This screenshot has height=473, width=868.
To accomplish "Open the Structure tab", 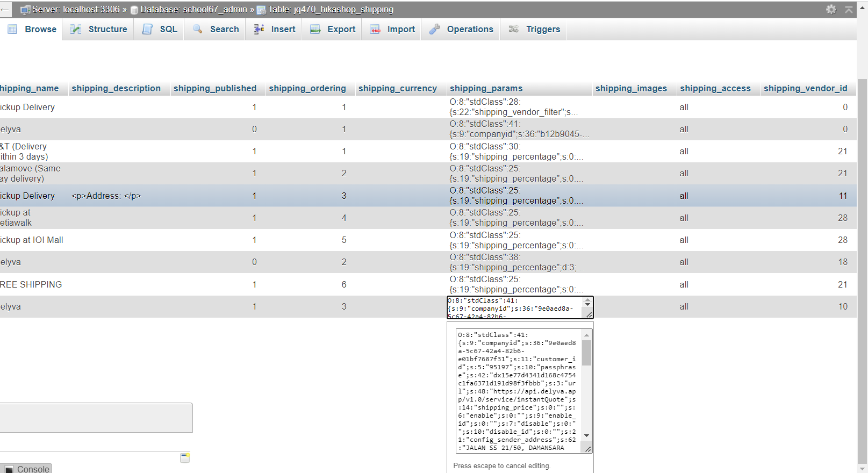I will coord(107,29).
